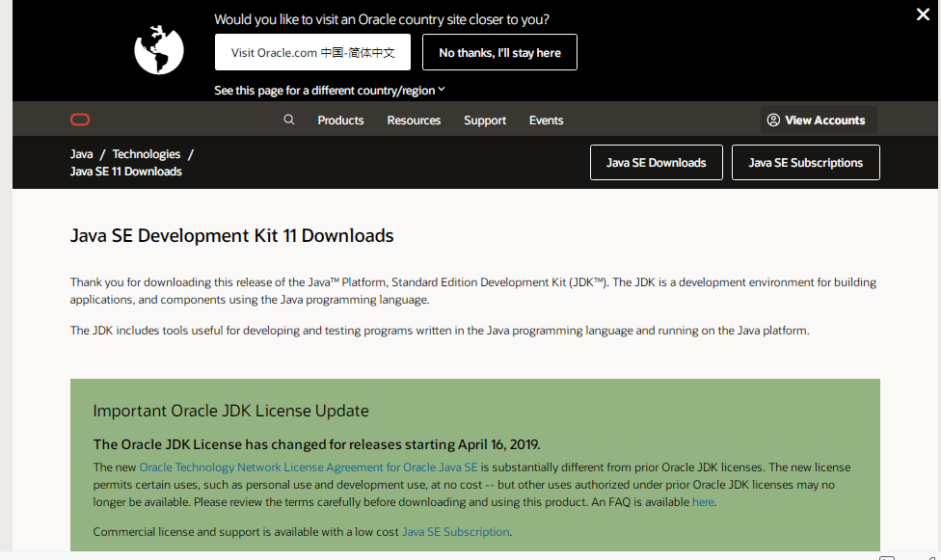Click the Java breadcrumb link
The width and height of the screenshot is (941, 560).
pos(81,153)
